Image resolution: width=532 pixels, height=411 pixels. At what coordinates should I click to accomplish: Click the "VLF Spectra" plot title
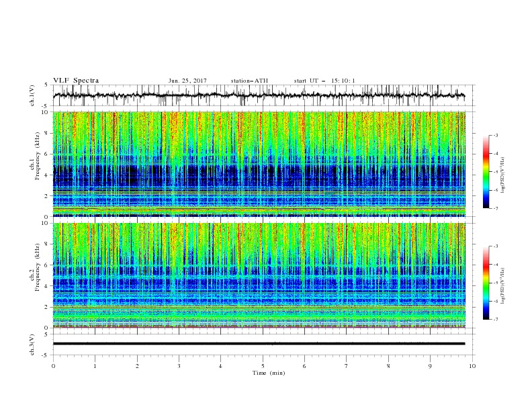[76, 81]
